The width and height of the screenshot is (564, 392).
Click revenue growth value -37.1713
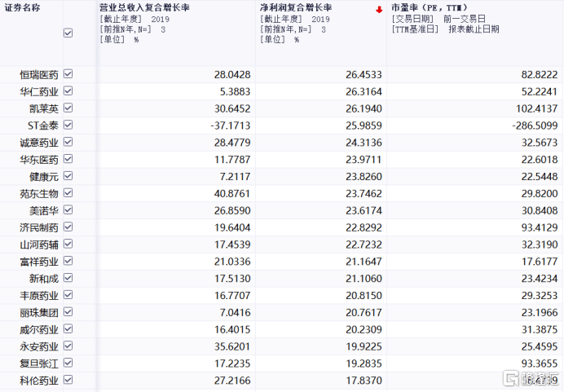coord(230,126)
